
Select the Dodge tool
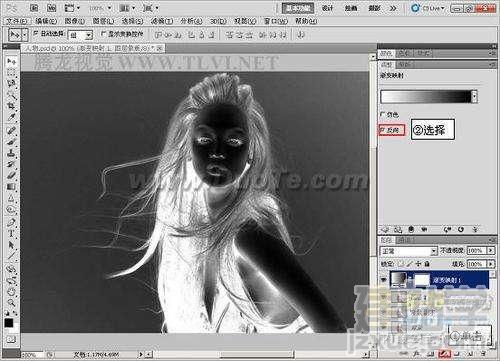(x=11, y=210)
